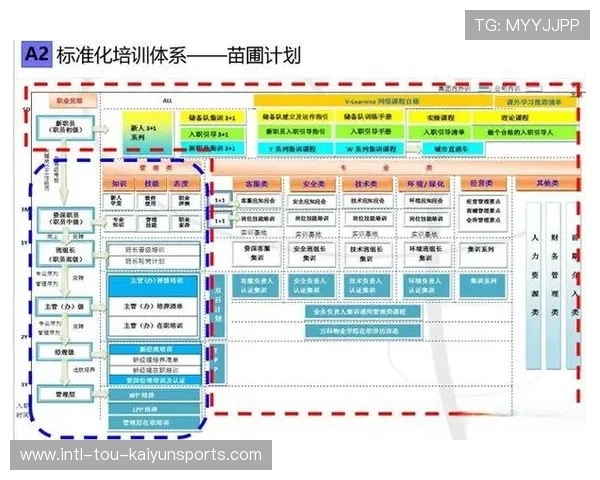The image size is (600, 480).
Task: Click the 新人 3+1 系列 gradient box
Action: (x=147, y=132)
